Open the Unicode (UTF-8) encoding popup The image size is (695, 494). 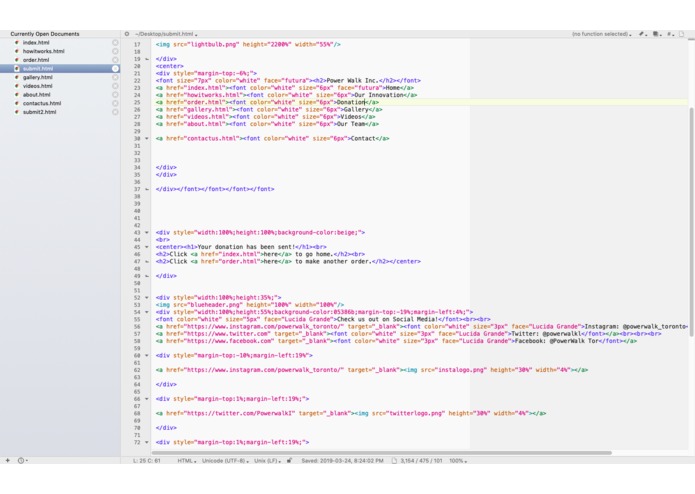coord(225,461)
